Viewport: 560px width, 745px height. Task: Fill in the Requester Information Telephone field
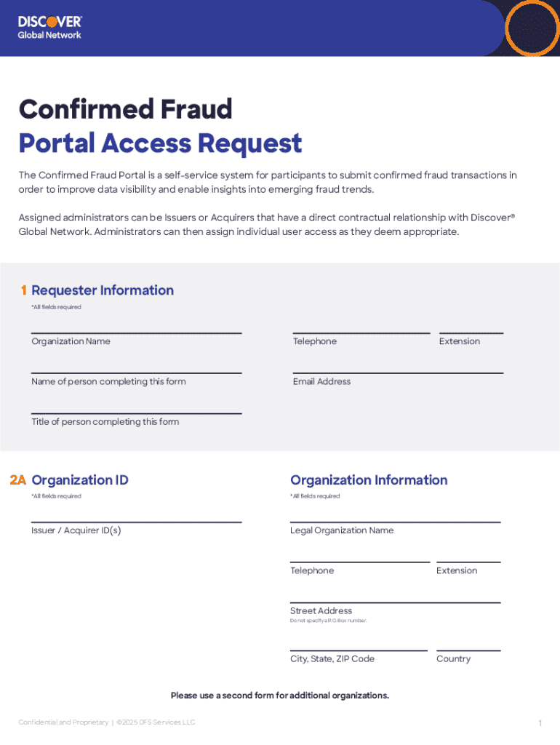point(361,326)
